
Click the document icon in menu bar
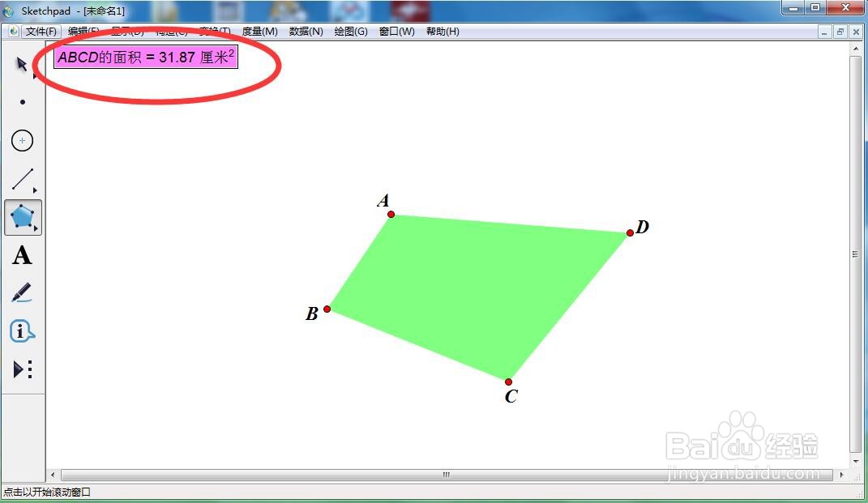13,32
